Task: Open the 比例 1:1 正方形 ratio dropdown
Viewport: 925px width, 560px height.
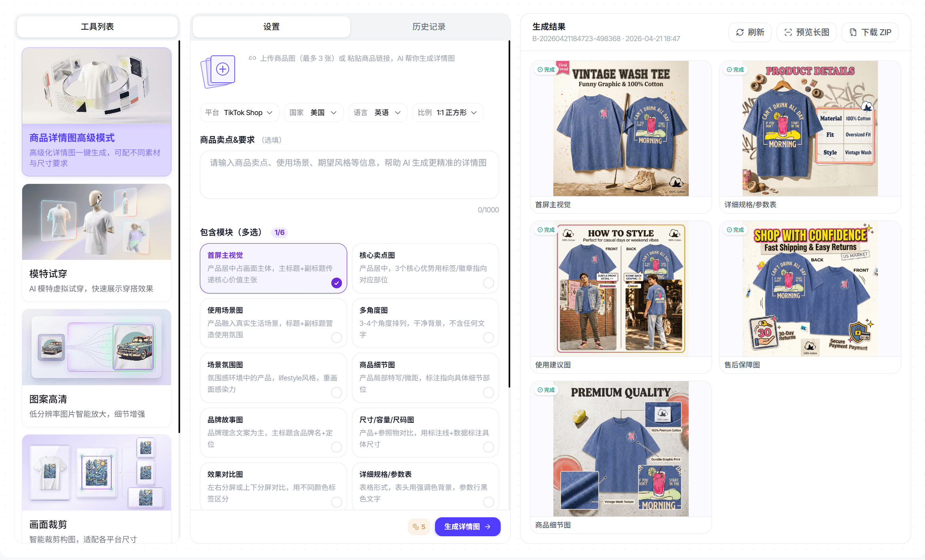Action: click(x=448, y=113)
